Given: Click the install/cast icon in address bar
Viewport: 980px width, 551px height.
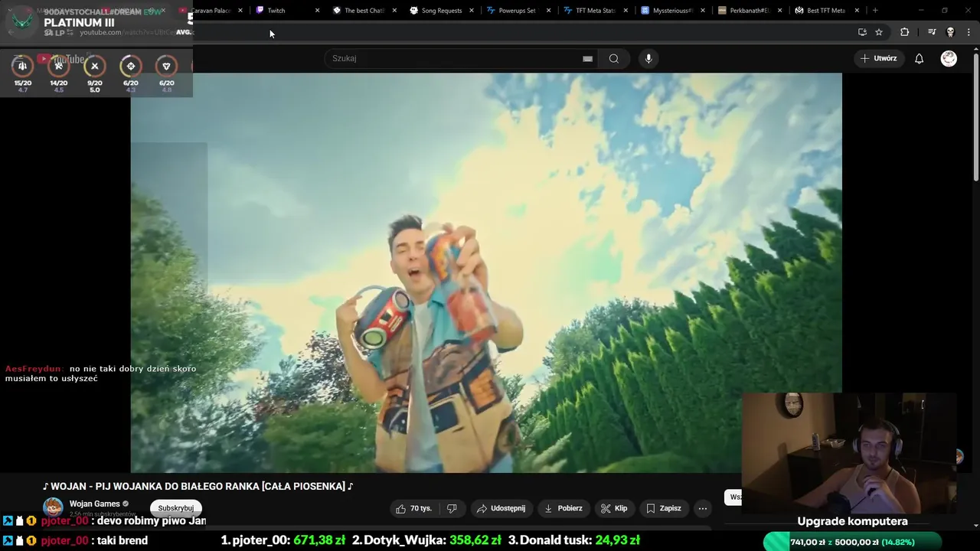Looking at the screenshot, I should pyautogui.click(x=862, y=32).
